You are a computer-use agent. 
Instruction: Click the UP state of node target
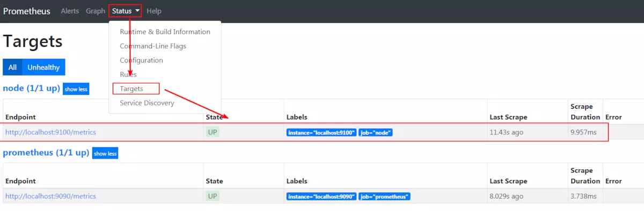tap(213, 132)
